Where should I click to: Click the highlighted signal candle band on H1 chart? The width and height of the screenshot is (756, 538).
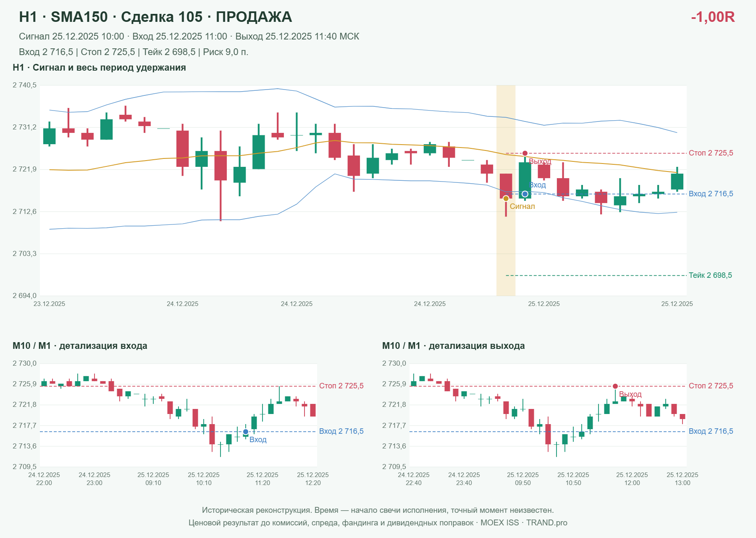point(506,190)
